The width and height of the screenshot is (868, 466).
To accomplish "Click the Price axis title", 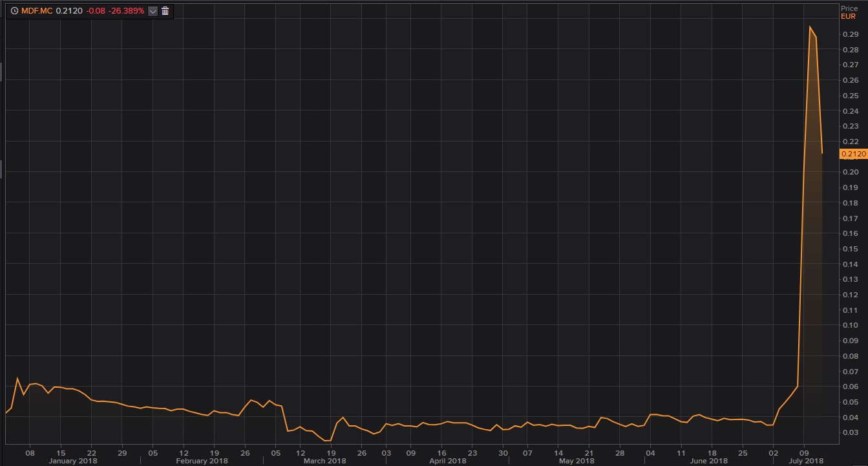I will (849, 9).
